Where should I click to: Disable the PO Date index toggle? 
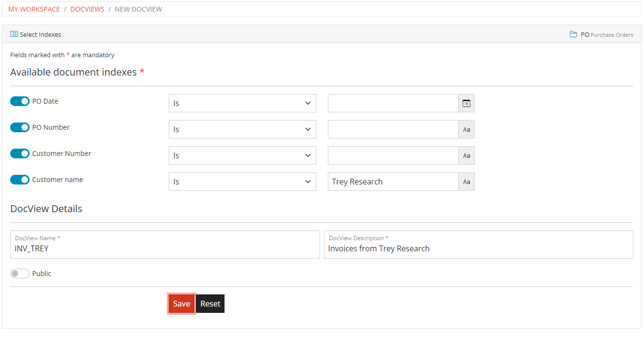(20, 101)
